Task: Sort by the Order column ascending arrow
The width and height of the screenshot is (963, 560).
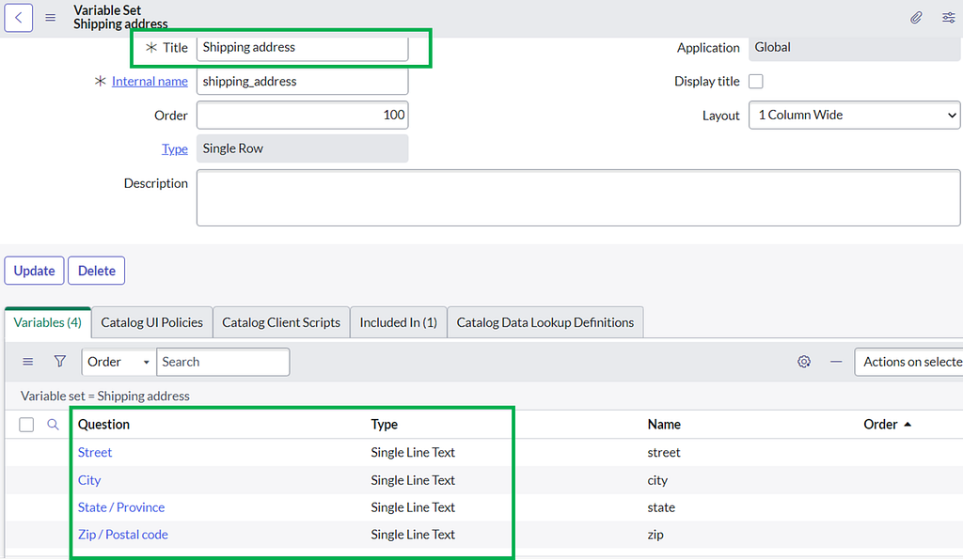Action: (x=908, y=425)
